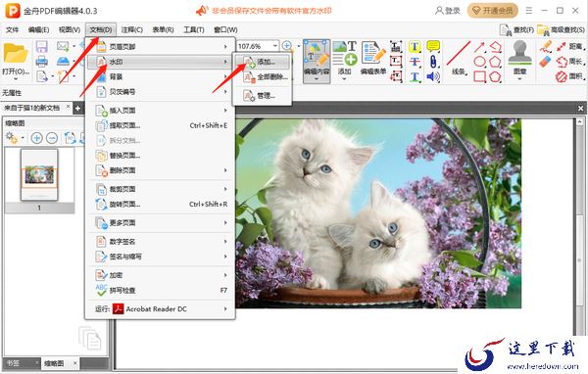The width and height of the screenshot is (588, 374).
Task: Open the 背景 background submenu
Action: point(161,76)
